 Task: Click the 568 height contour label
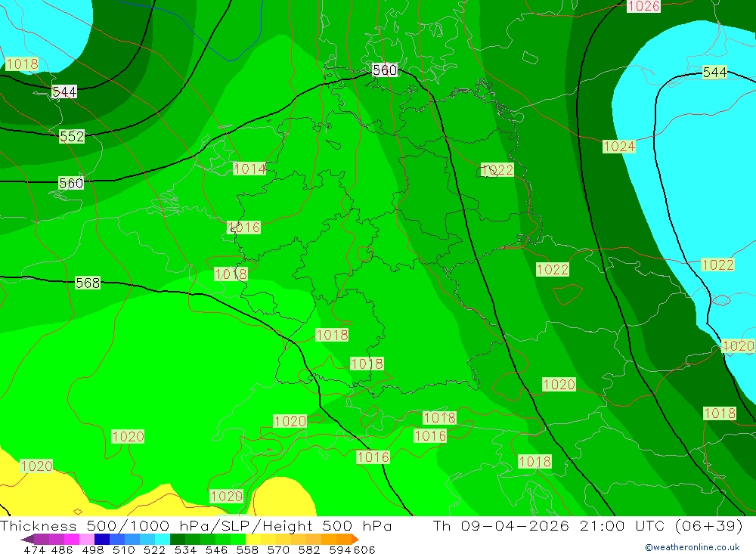tap(88, 283)
